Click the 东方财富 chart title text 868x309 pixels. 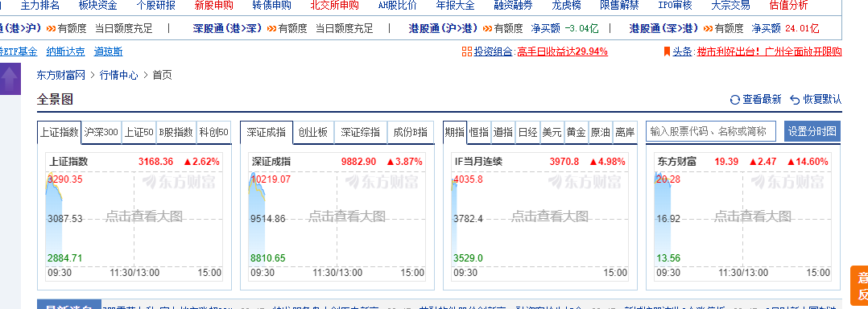pyautogui.click(x=677, y=162)
